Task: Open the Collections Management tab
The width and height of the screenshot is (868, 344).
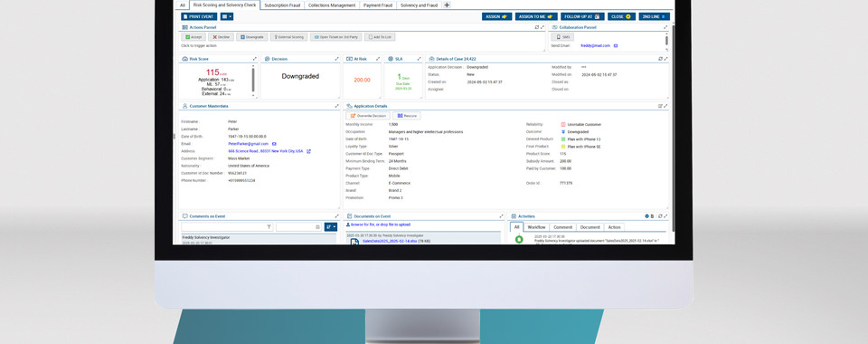Action: [332, 5]
